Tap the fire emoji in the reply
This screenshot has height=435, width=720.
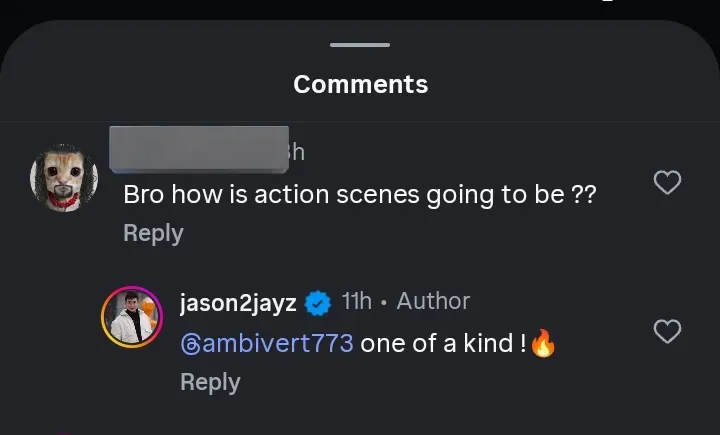pos(542,345)
